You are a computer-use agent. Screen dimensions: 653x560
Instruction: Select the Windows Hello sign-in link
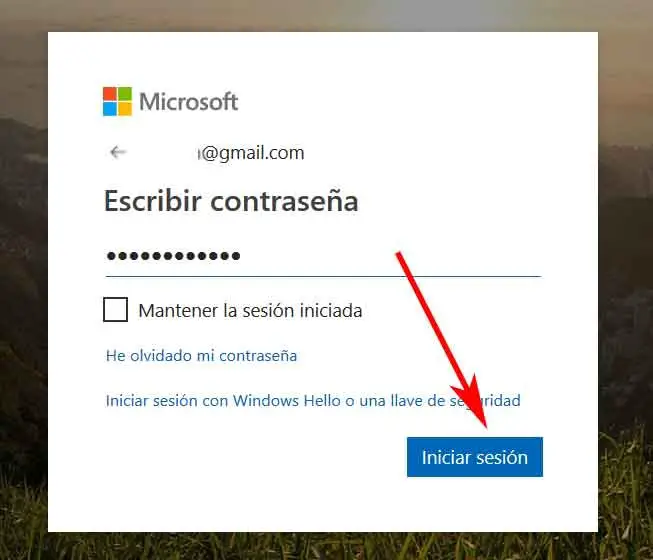point(313,401)
